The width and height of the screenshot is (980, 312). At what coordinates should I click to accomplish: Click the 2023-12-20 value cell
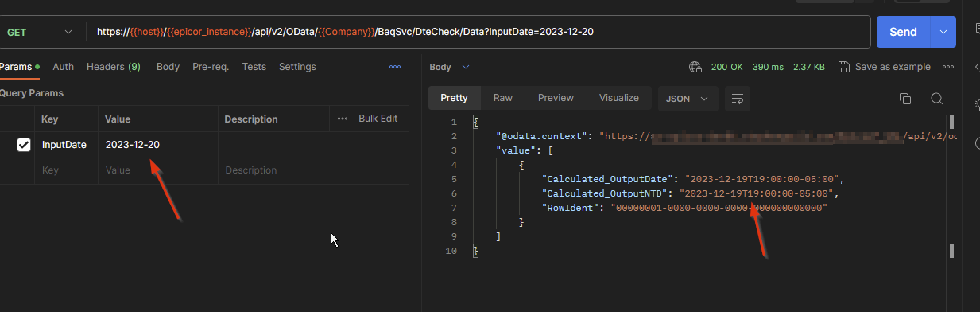coord(158,145)
